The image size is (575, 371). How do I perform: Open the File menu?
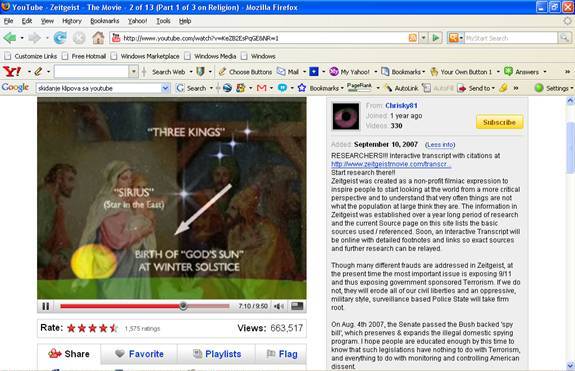pyautogui.click(x=8, y=21)
